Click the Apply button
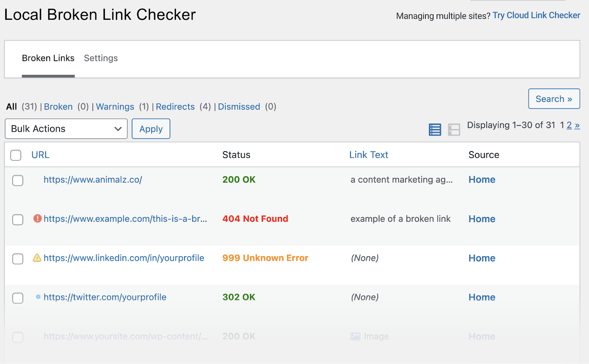This screenshot has width=589, height=364. [x=151, y=129]
